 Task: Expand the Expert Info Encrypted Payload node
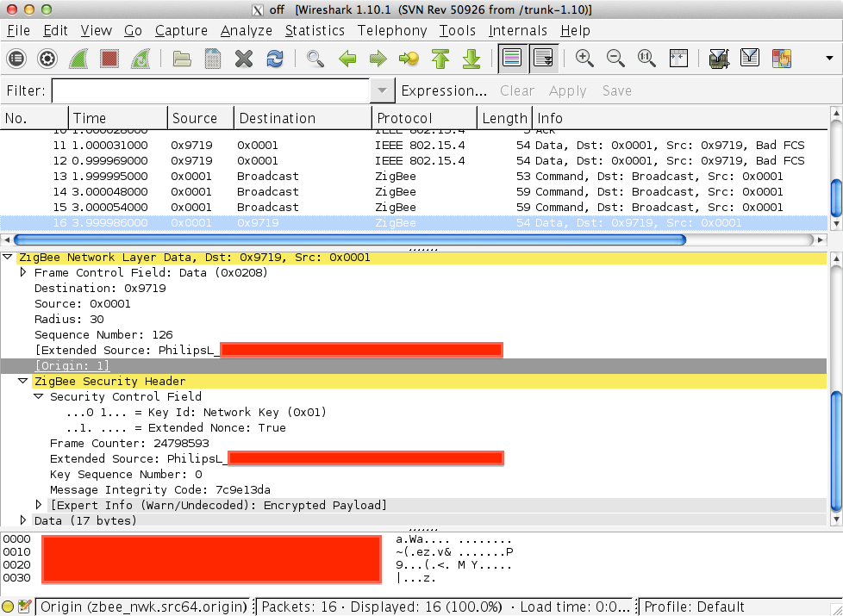tap(39, 505)
